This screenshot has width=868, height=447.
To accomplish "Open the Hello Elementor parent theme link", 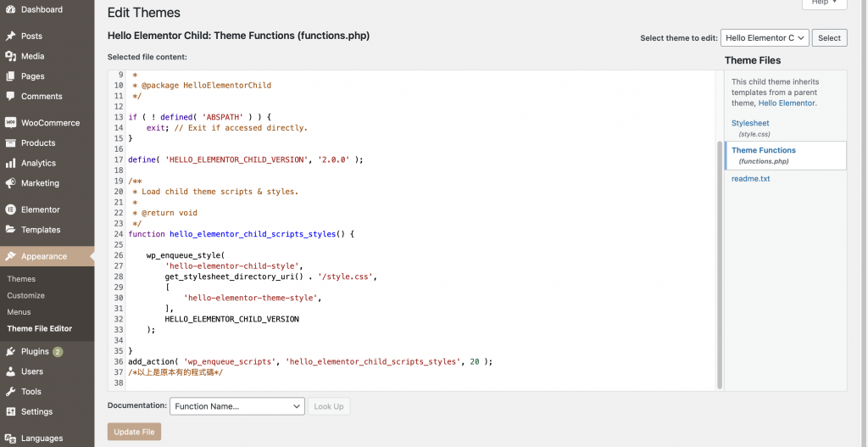I will (786, 103).
